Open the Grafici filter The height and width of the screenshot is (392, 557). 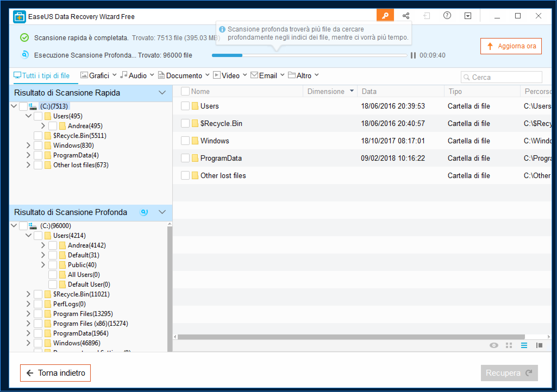tap(98, 75)
